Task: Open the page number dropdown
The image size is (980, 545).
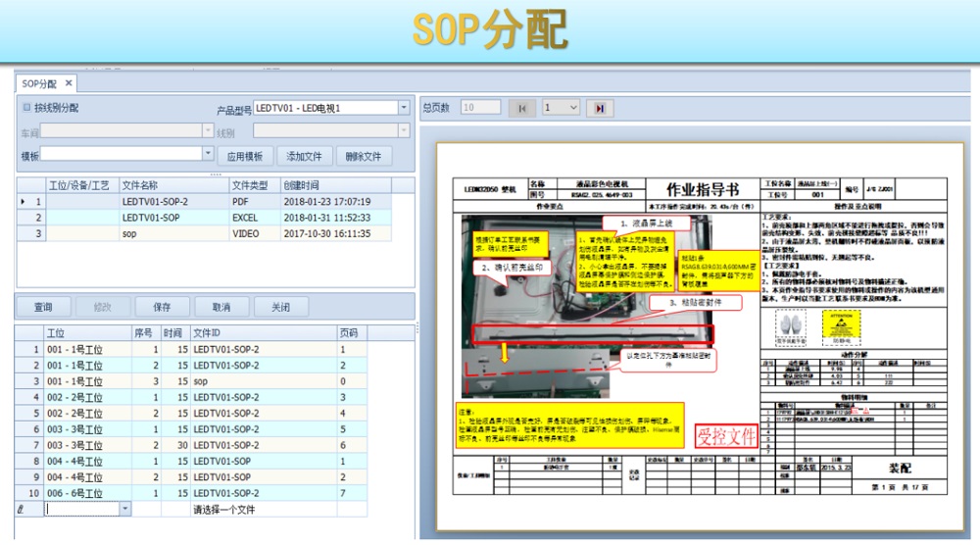Action: point(573,108)
